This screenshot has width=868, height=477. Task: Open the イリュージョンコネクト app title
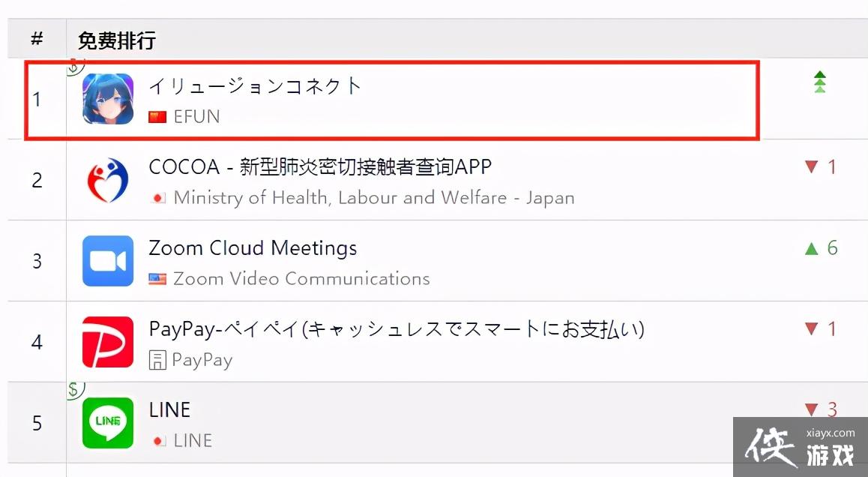tap(255, 85)
